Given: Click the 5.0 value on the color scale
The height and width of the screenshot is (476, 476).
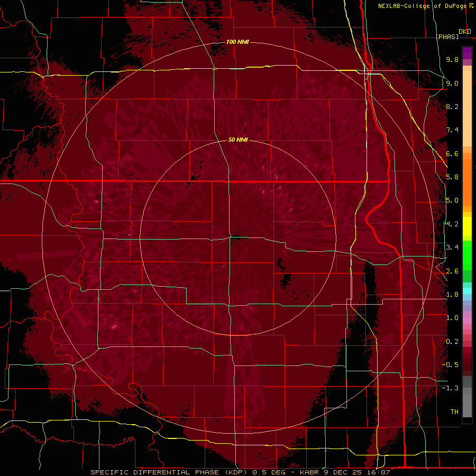Looking at the screenshot, I should coord(452,200).
